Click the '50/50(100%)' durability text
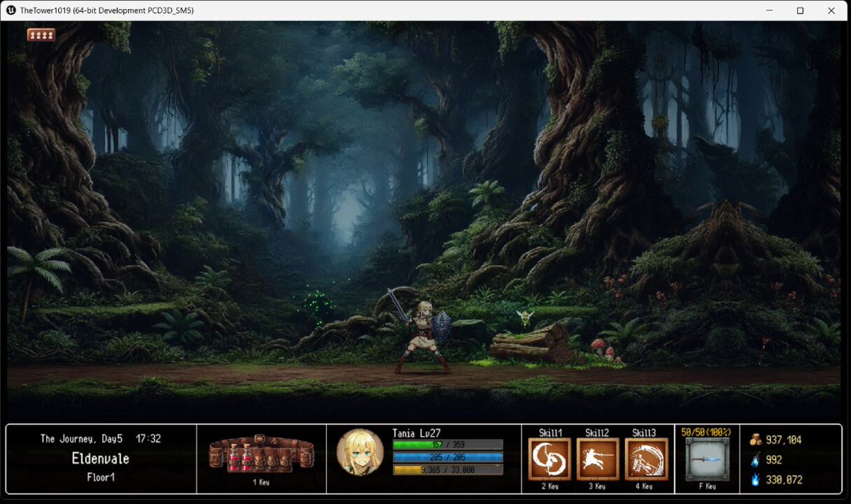Viewport: 851px width, 504px height. [707, 432]
